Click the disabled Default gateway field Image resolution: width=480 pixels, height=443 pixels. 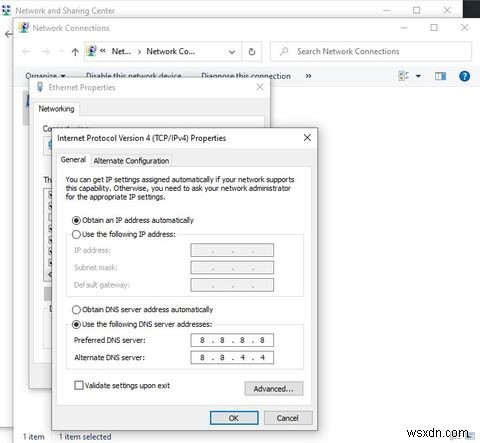tap(232, 285)
